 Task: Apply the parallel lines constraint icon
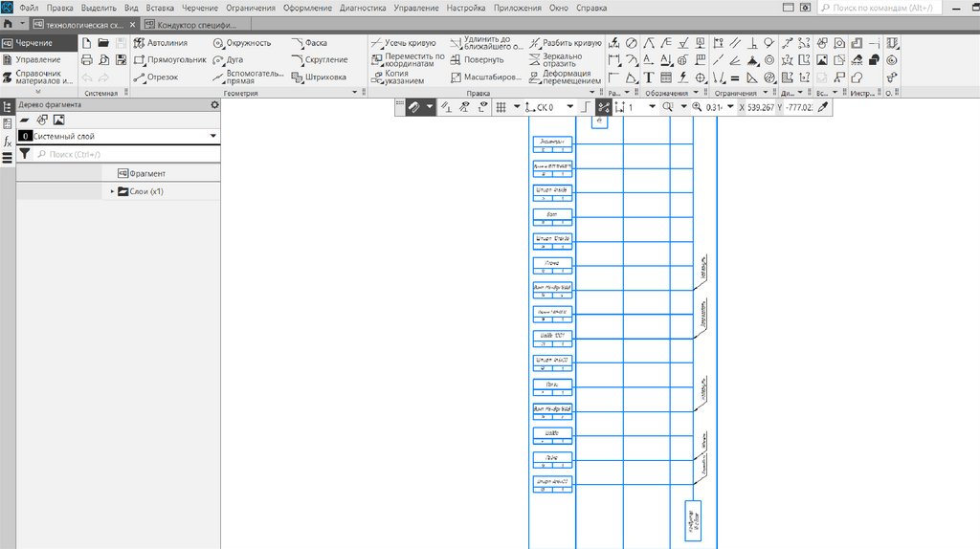pos(736,43)
